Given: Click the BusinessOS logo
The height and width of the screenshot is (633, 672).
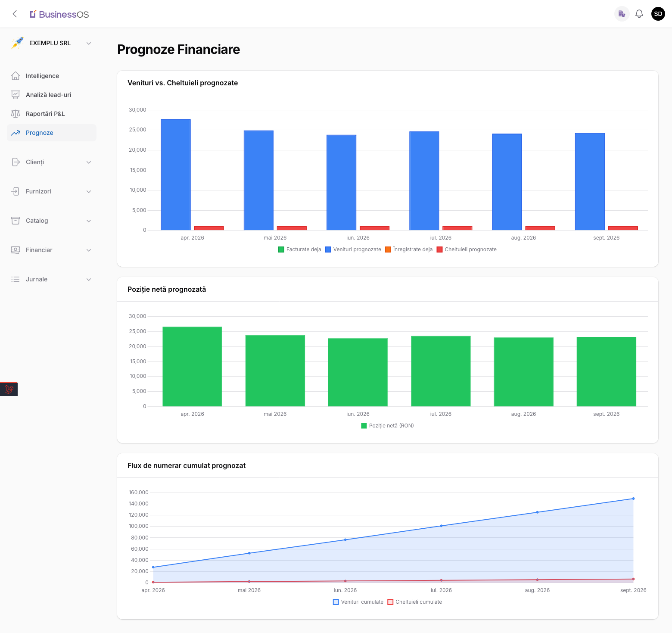Looking at the screenshot, I should [59, 14].
